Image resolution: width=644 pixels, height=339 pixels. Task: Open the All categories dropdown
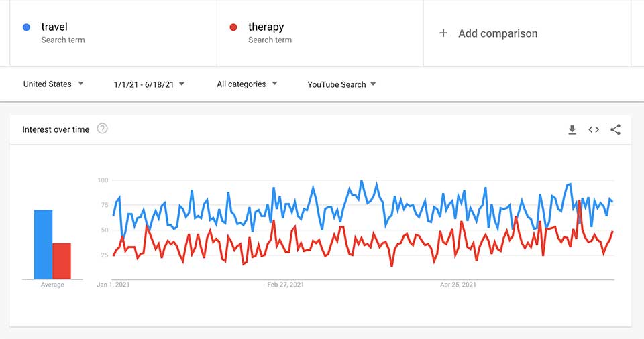coord(248,84)
